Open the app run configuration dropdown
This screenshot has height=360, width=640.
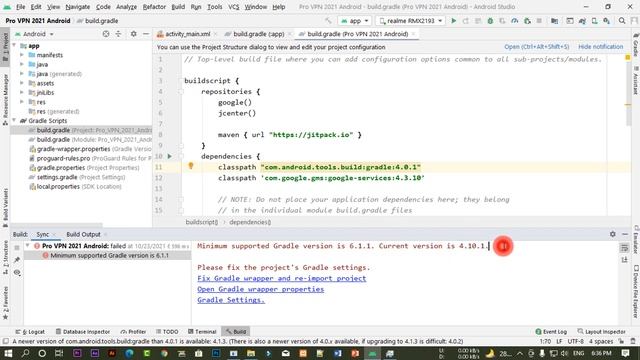tap(354, 21)
